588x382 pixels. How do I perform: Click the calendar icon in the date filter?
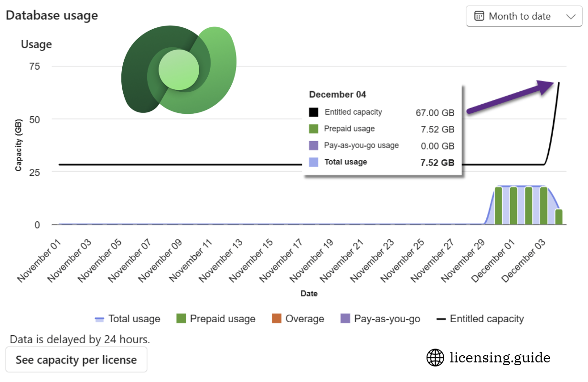pyautogui.click(x=480, y=16)
